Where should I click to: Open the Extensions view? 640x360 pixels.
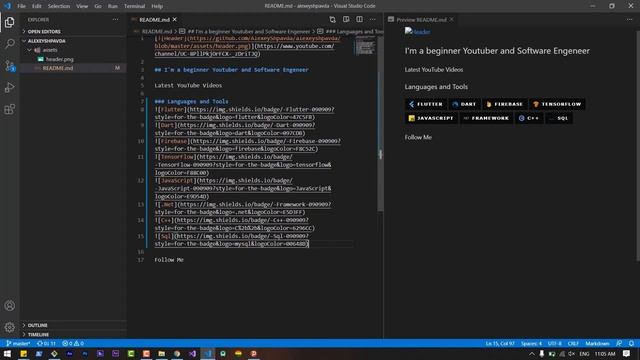[10, 109]
